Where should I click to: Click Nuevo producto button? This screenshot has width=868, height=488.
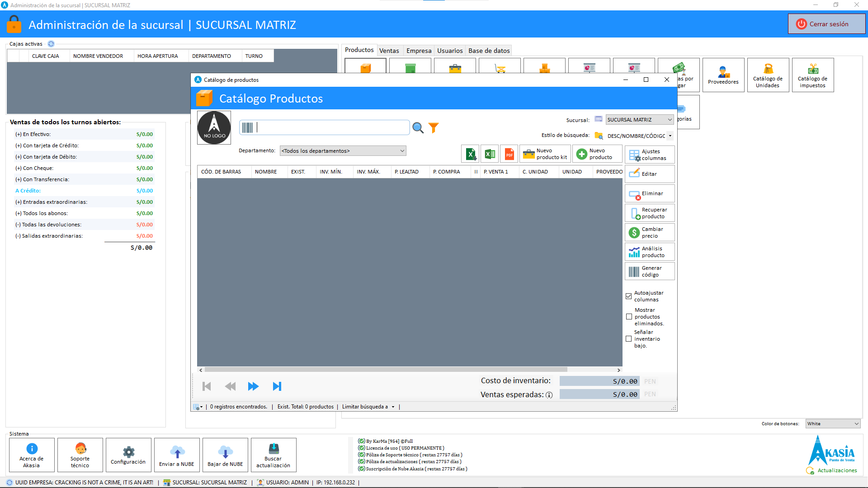tap(597, 154)
